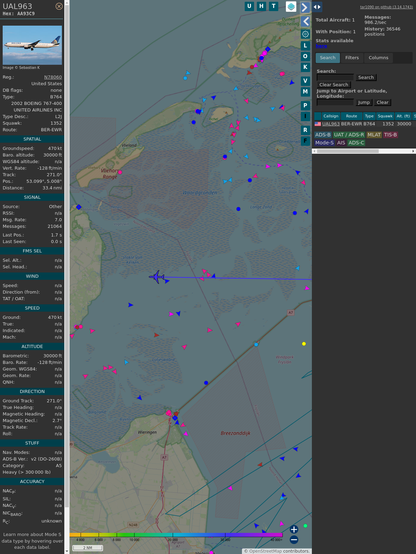Expand sidebar with right chevron arrow
The height and width of the screenshot is (554, 416).
305,7
